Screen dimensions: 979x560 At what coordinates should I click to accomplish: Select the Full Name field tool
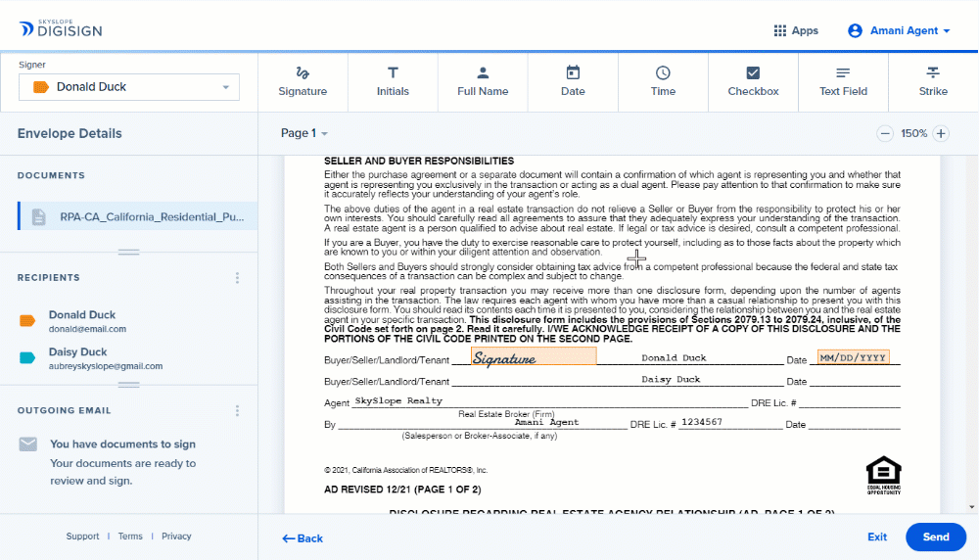pyautogui.click(x=483, y=82)
